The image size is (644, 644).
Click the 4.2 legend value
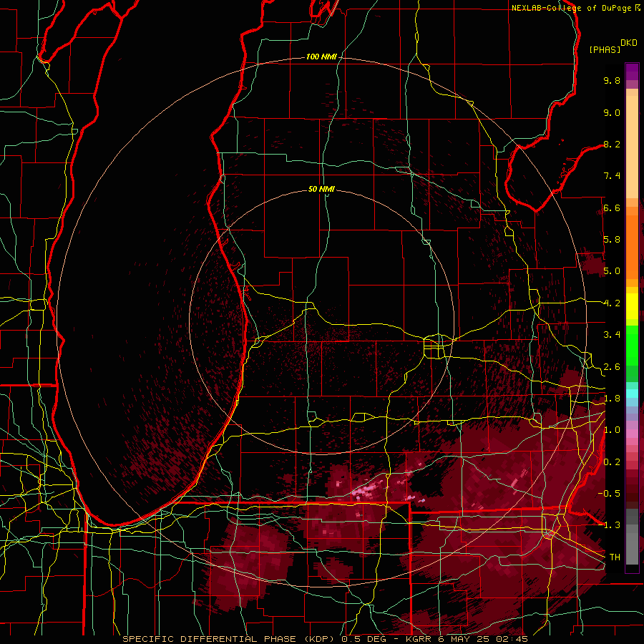click(612, 303)
